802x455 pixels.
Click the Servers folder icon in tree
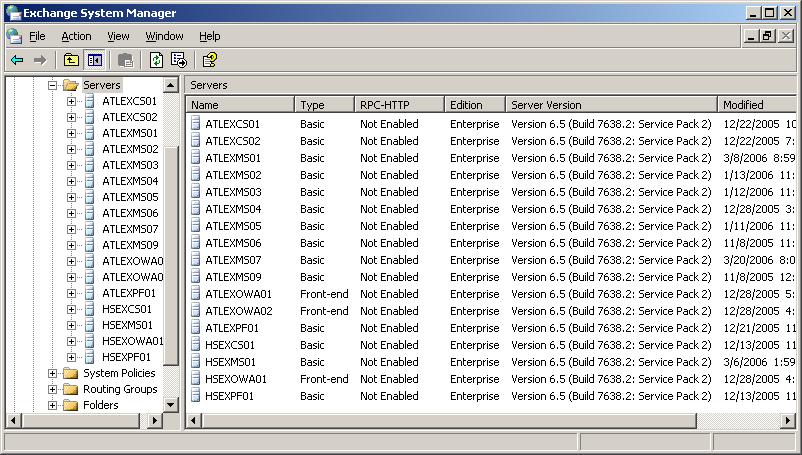(x=71, y=85)
